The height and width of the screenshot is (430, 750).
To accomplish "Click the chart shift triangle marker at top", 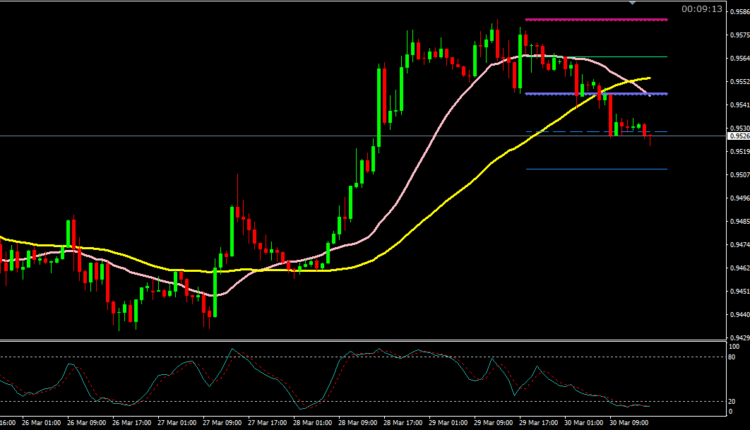I will click(631, 4).
